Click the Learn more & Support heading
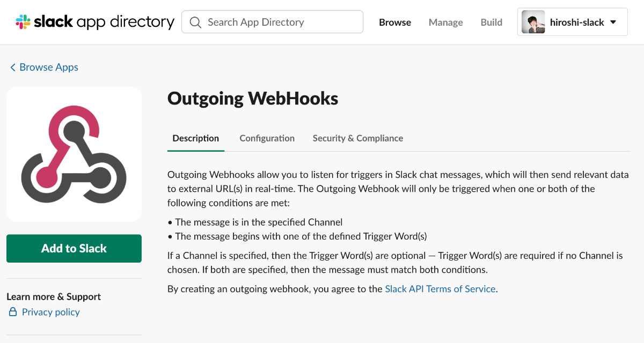The image size is (644, 343). (54, 296)
